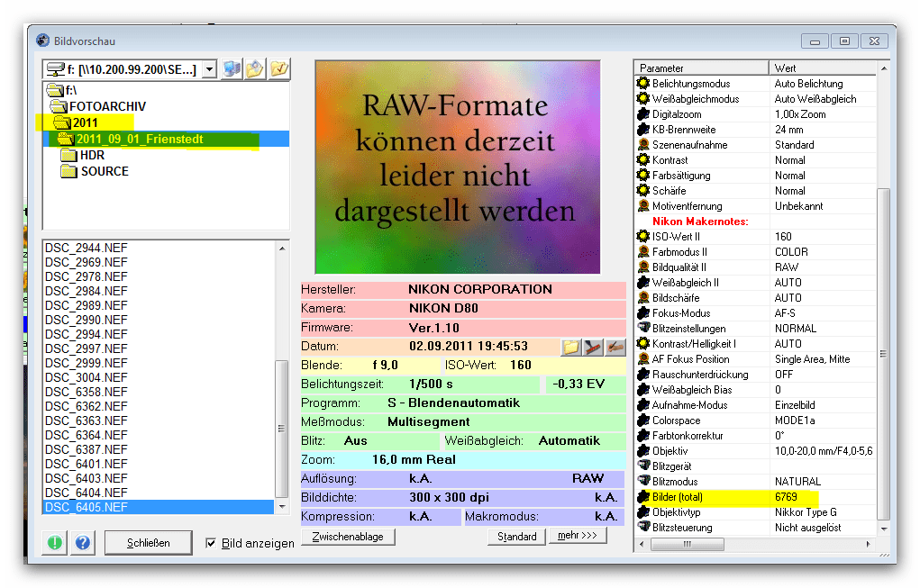The image size is (920, 588).
Task: Click the 'Wert' column header
Action: [x=824, y=68]
